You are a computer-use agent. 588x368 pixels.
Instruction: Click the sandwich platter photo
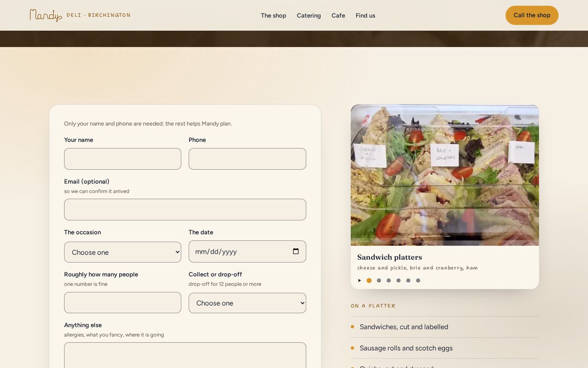[x=445, y=175]
